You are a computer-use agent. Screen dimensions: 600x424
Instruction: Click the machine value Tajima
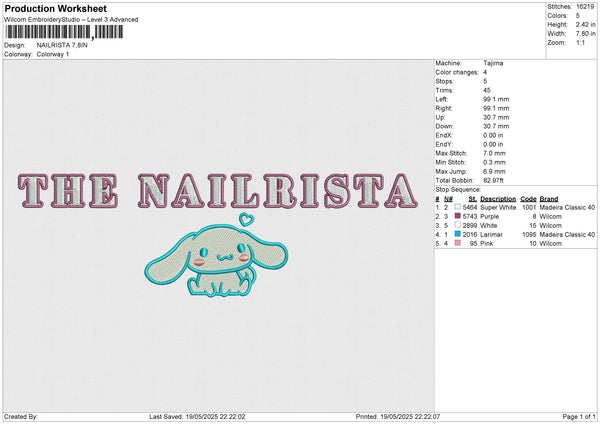click(x=493, y=63)
